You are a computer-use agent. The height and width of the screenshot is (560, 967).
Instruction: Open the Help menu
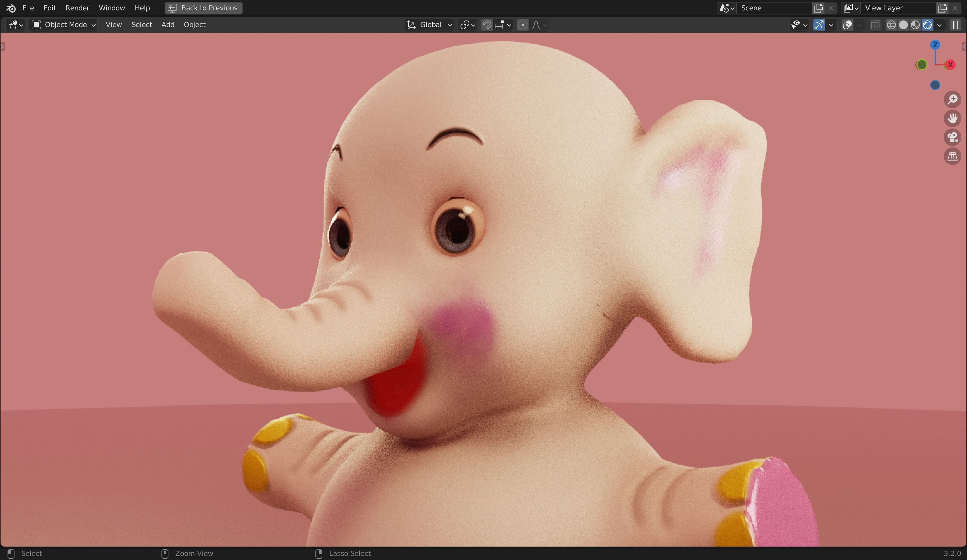tap(142, 8)
